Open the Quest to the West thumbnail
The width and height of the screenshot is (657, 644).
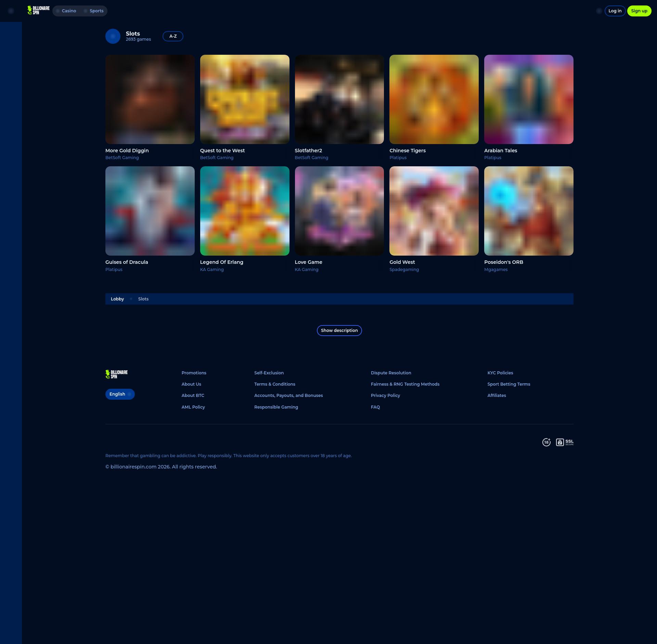pyautogui.click(x=245, y=99)
